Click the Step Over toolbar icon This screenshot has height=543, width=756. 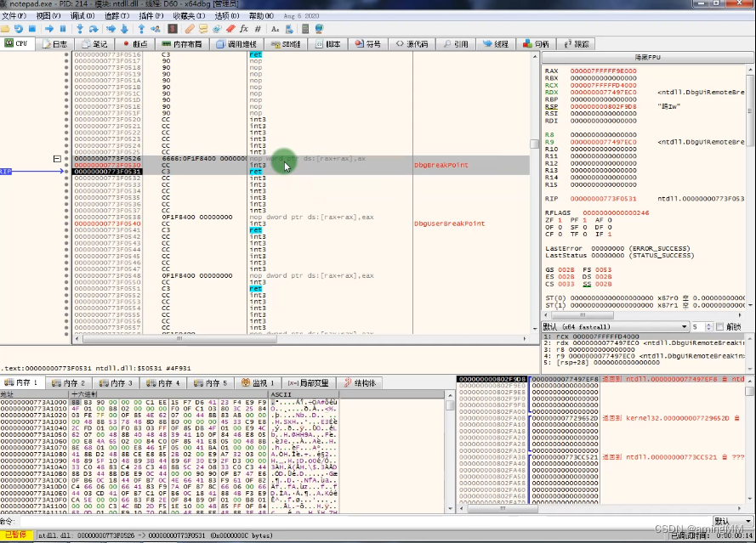(94, 29)
